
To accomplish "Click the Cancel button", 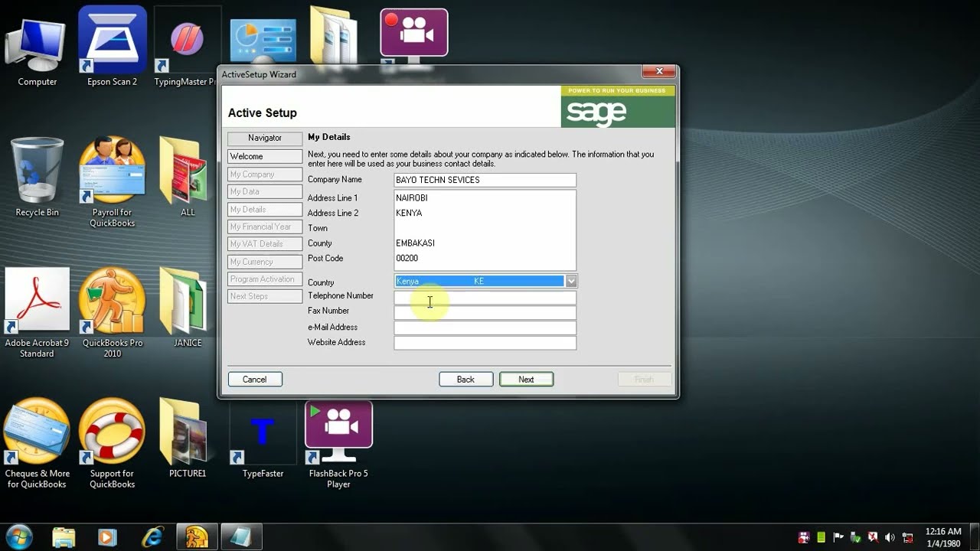I will [255, 379].
